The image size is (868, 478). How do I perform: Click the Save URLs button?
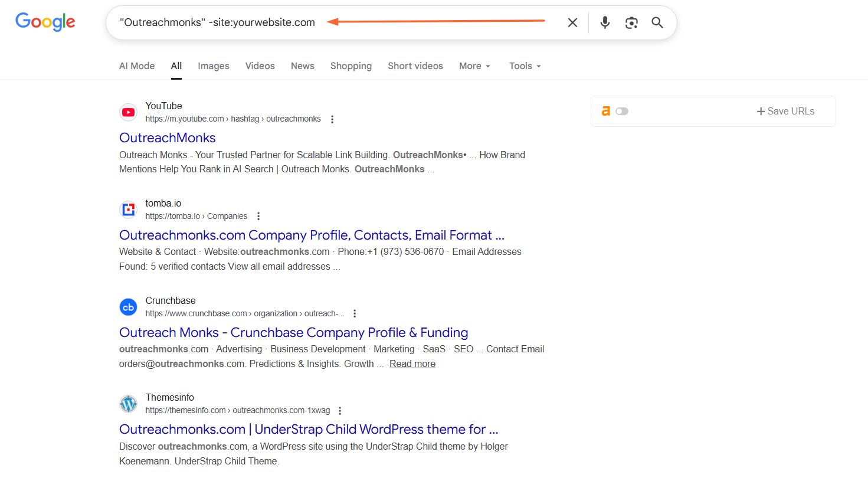785,111
